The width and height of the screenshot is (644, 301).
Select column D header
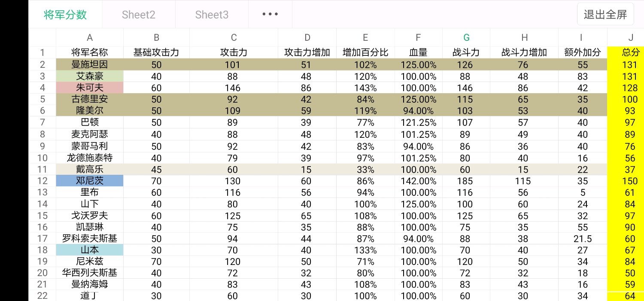click(x=307, y=37)
